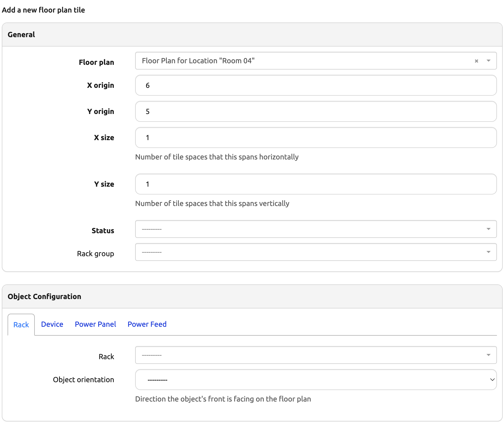Screen dimensions: 504x424
Task: Click the Y origin input field
Action: pyautogui.click(x=316, y=111)
